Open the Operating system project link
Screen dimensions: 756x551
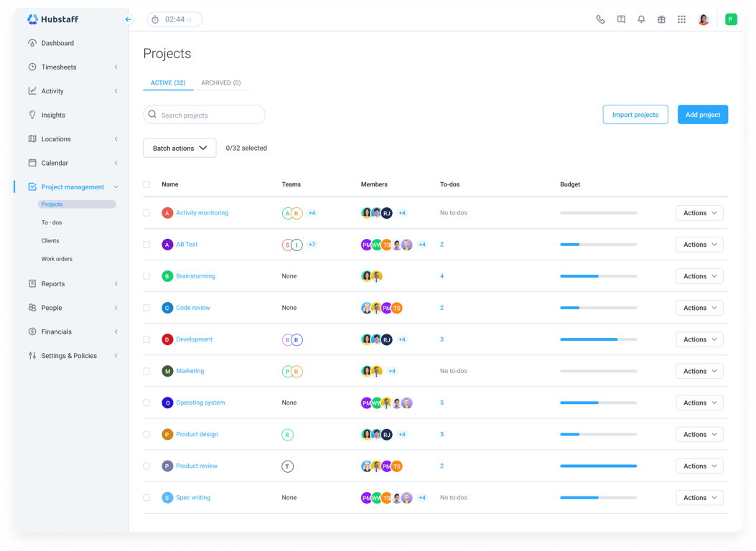[200, 402]
